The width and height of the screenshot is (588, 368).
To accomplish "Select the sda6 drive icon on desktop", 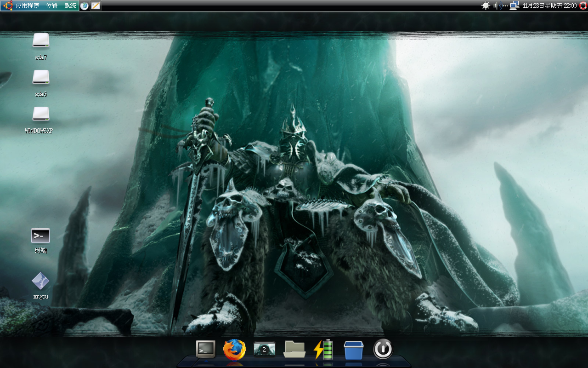I will [x=41, y=77].
